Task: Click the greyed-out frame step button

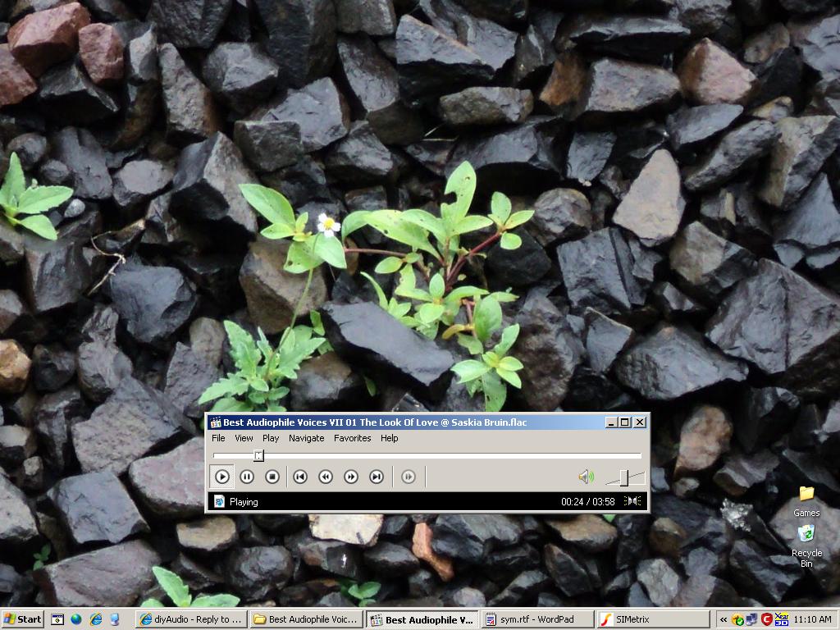Action: [x=409, y=477]
